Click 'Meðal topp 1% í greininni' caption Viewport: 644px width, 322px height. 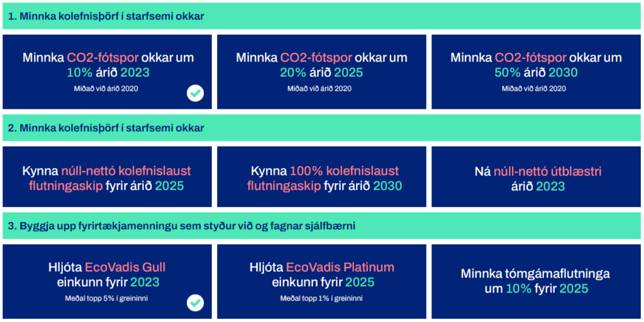321,297
